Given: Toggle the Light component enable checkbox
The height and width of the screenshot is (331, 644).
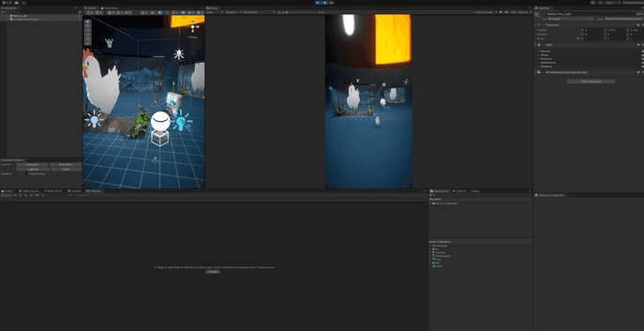Looking at the screenshot, I should click(543, 44).
